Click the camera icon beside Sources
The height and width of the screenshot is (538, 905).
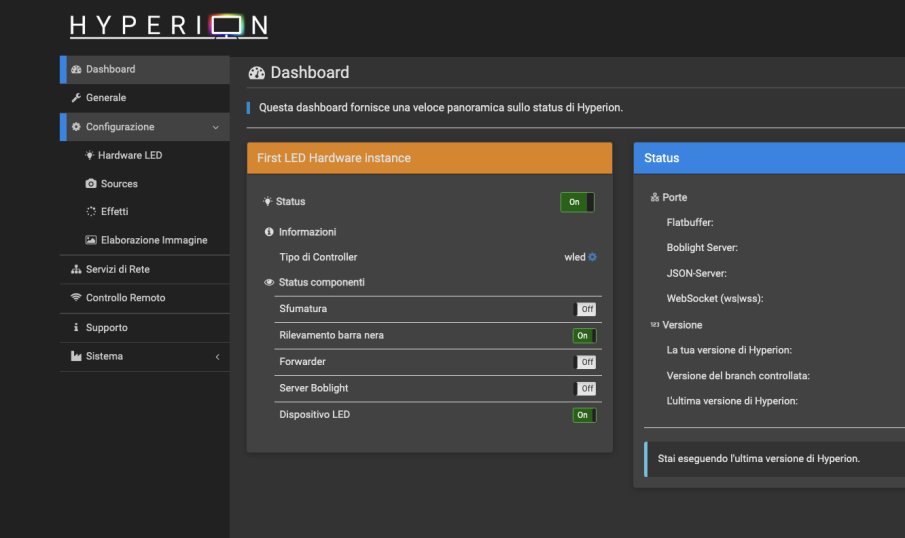[91, 184]
